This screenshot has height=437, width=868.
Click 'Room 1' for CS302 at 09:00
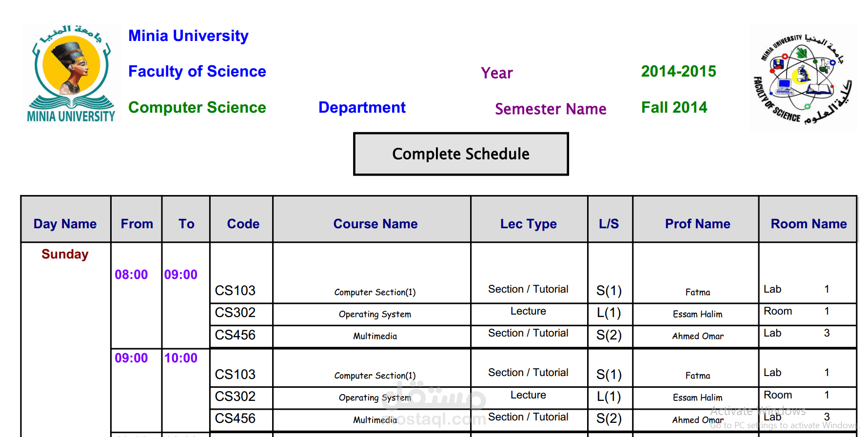tap(797, 395)
